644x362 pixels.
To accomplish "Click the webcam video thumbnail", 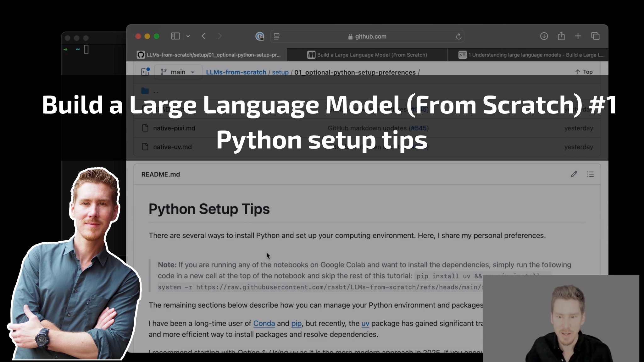I will [x=561, y=318].
